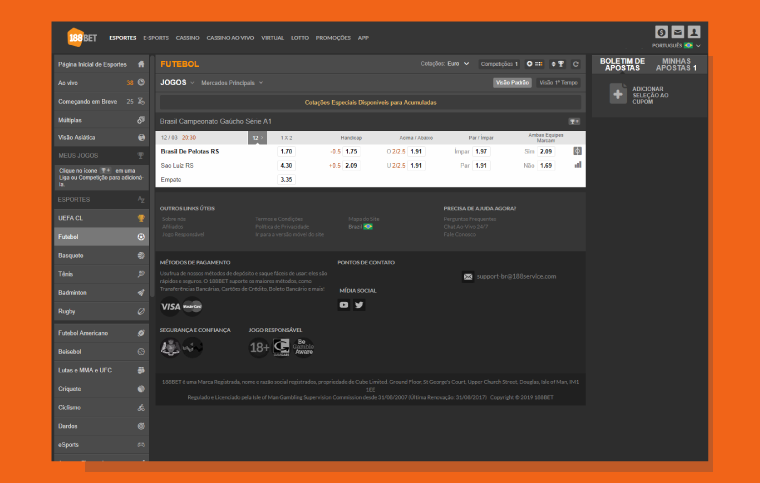The width and height of the screenshot is (760, 483).
Task: Click the left sidebar scrollbar
Action: [152, 177]
